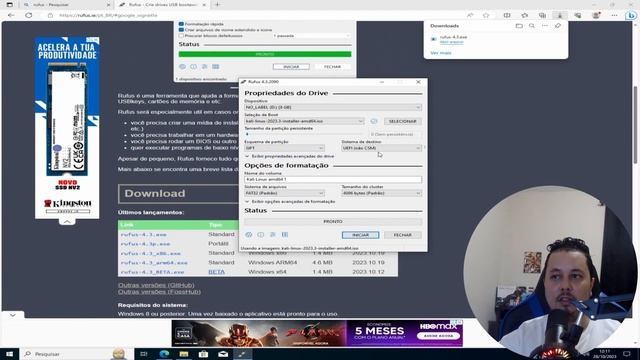Click FECHAR in Rufus window
640x360 pixels.
point(402,235)
